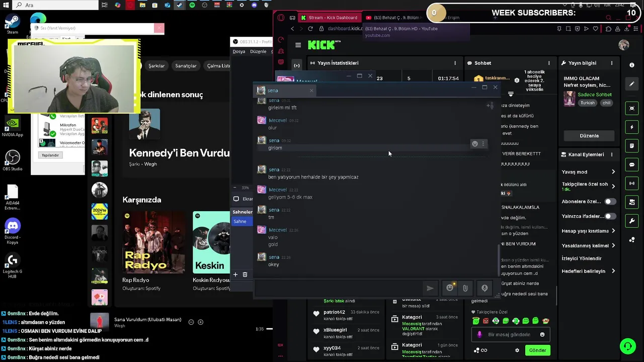This screenshot has height=362, width=644.
Task: Open the NVIDIA App desktop shortcut
Action: click(13, 127)
